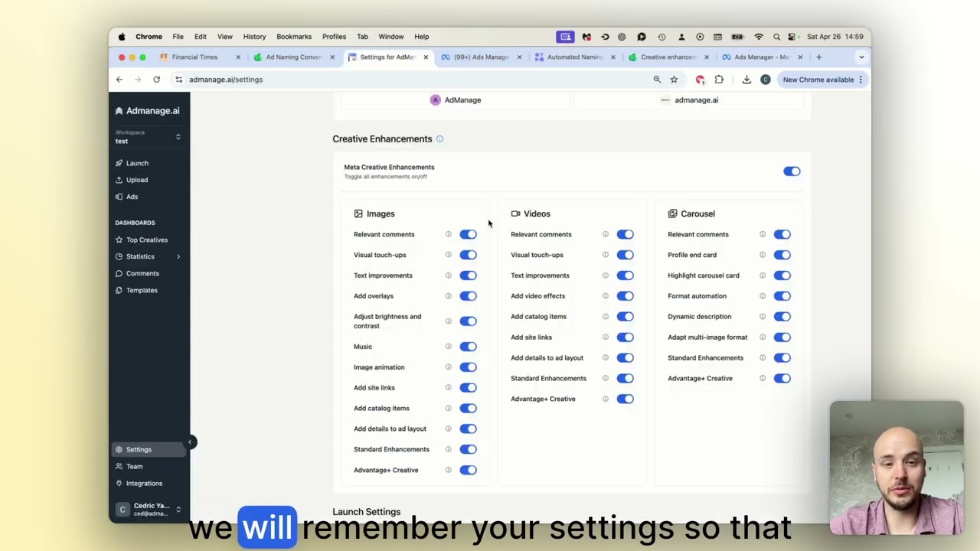Toggle Images Standard Enhancements switch
980x551 pixels.
click(x=468, y=449)
